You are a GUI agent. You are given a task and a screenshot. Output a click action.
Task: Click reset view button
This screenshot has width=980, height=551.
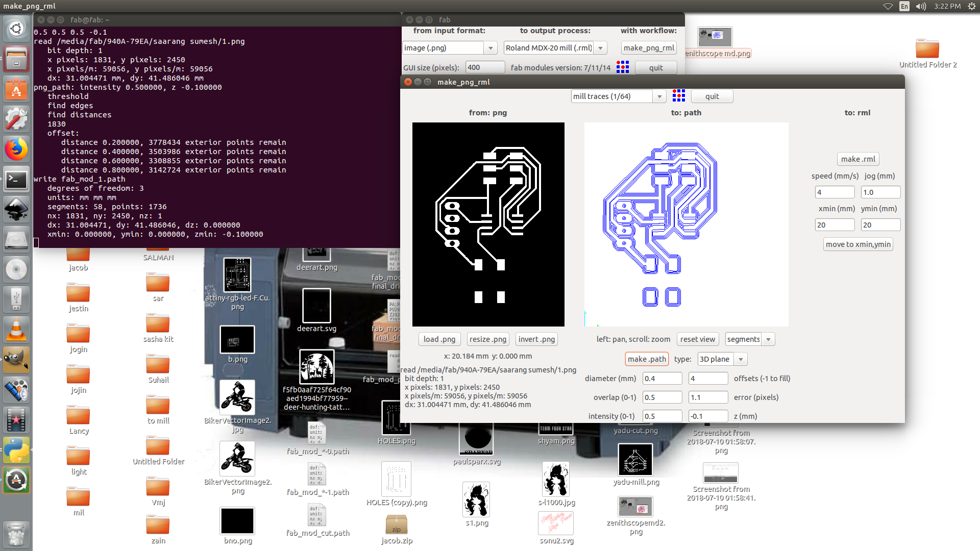point(697,339)
